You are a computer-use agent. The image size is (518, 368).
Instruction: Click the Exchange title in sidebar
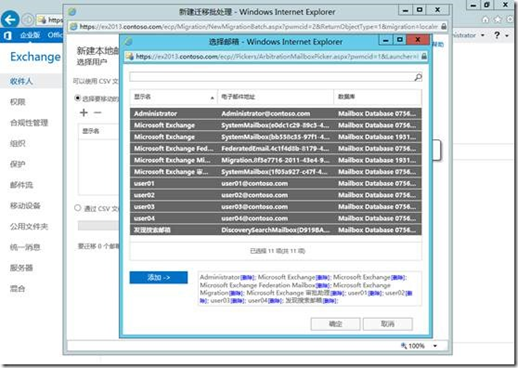pos(35,57)
